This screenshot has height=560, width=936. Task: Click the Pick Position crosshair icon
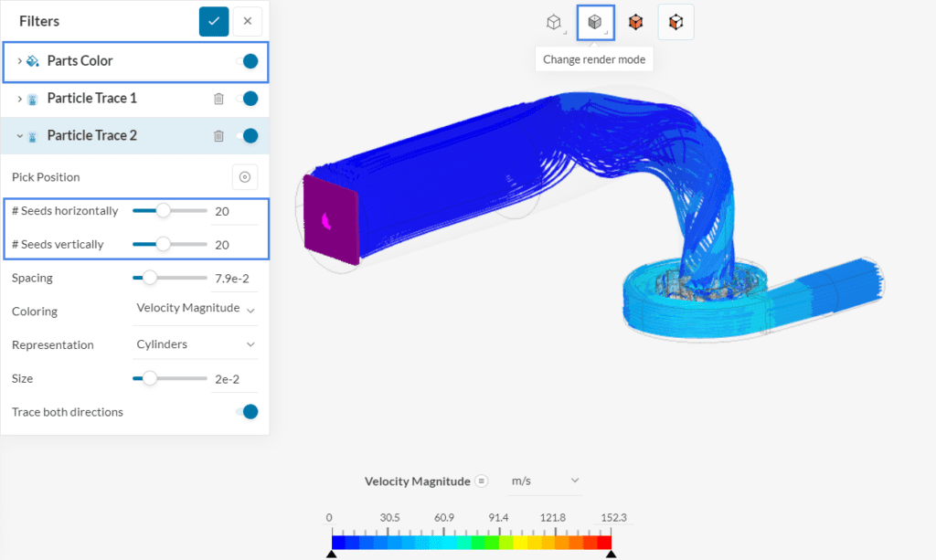pos(244,176)
